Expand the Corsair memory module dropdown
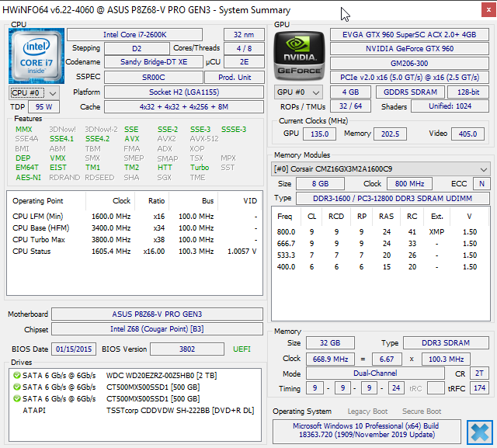Screen dimensions: 497x448 [x=381, y=168]
